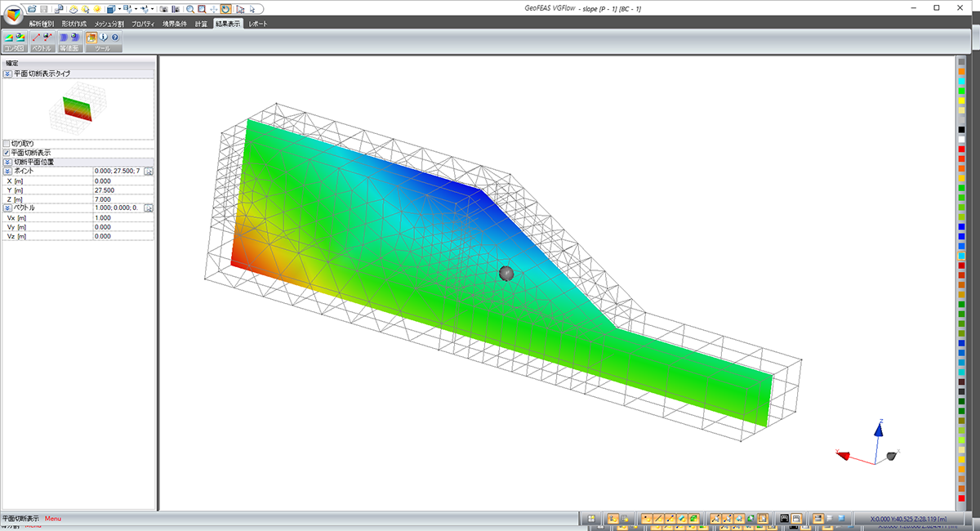This screenshot has height=531, width=980.
Task: Click the second contour icon with sphere
Action: click(x=20, y=38)
